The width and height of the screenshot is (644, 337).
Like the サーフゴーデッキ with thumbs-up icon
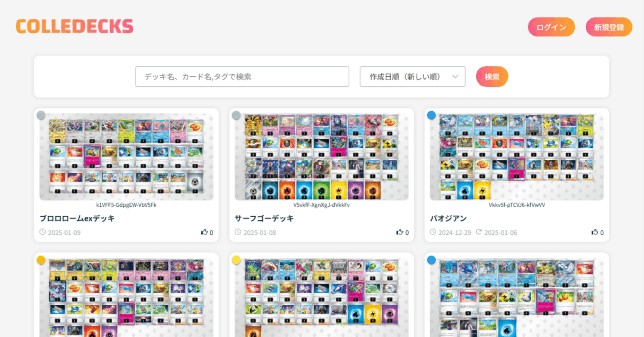coord(399,232)
